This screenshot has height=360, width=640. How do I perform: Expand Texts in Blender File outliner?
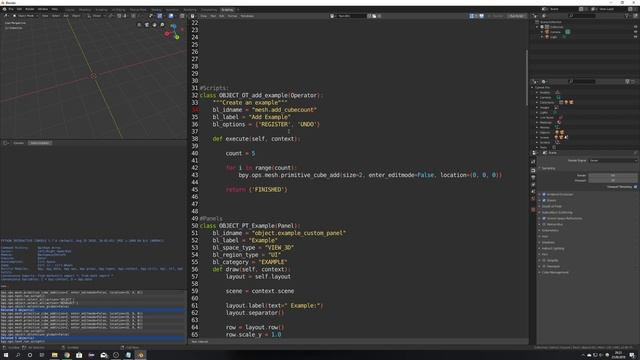tap(537, 147)
